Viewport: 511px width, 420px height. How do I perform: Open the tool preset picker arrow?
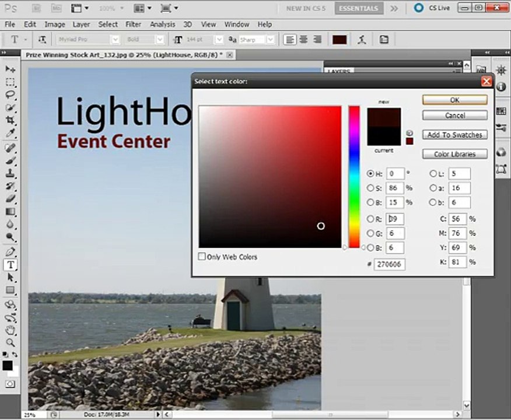pos(26,40)
